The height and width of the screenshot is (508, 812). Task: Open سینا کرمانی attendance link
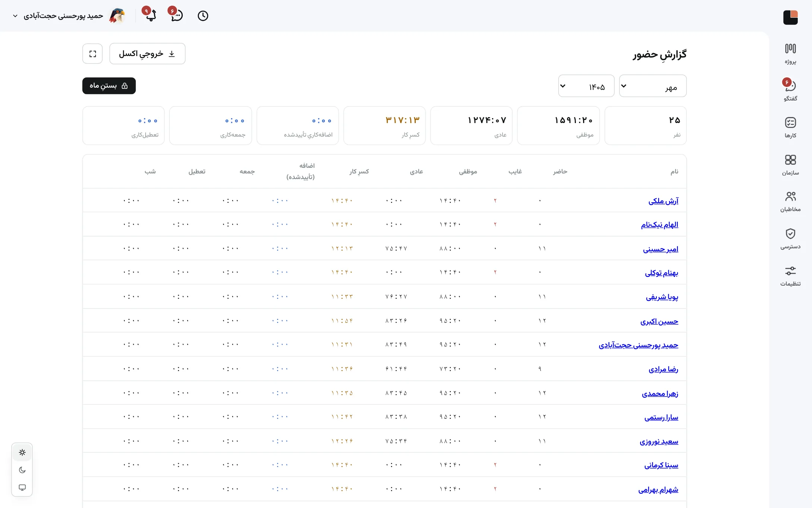pyautogui.click(x=661, y=465)
